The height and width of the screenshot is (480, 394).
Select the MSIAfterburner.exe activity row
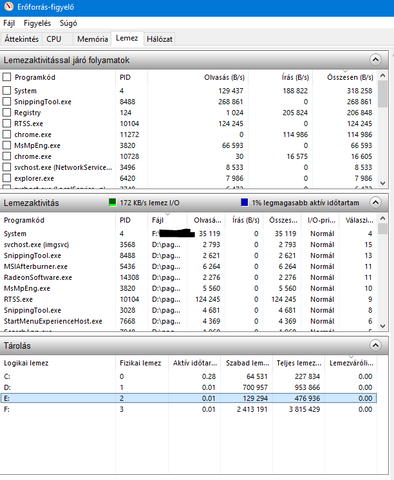click(x=189, y=267)
